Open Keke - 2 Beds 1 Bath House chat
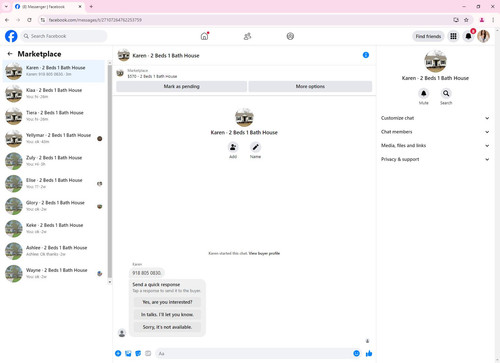 [x=54, y=228]
